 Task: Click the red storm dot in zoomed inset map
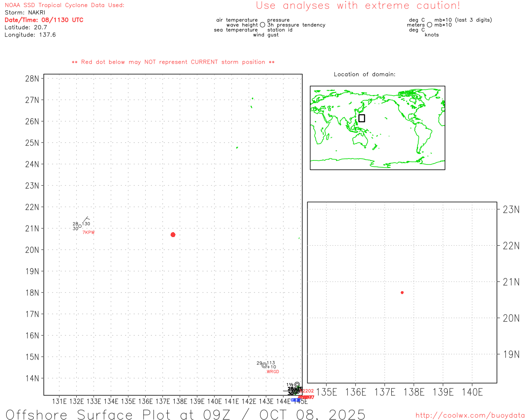pos(402,292)
